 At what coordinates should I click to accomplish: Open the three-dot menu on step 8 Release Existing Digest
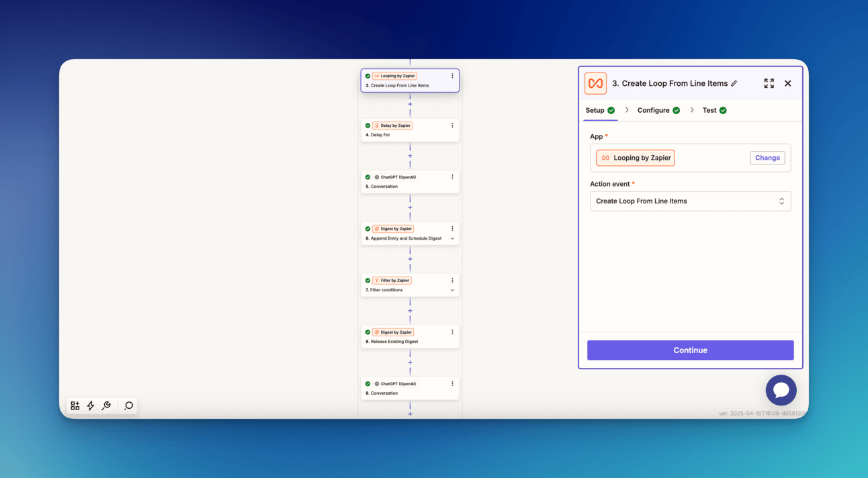coord(452,332)
